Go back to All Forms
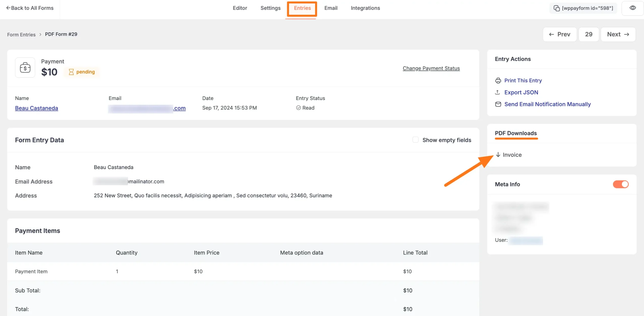 coord(30,8)
